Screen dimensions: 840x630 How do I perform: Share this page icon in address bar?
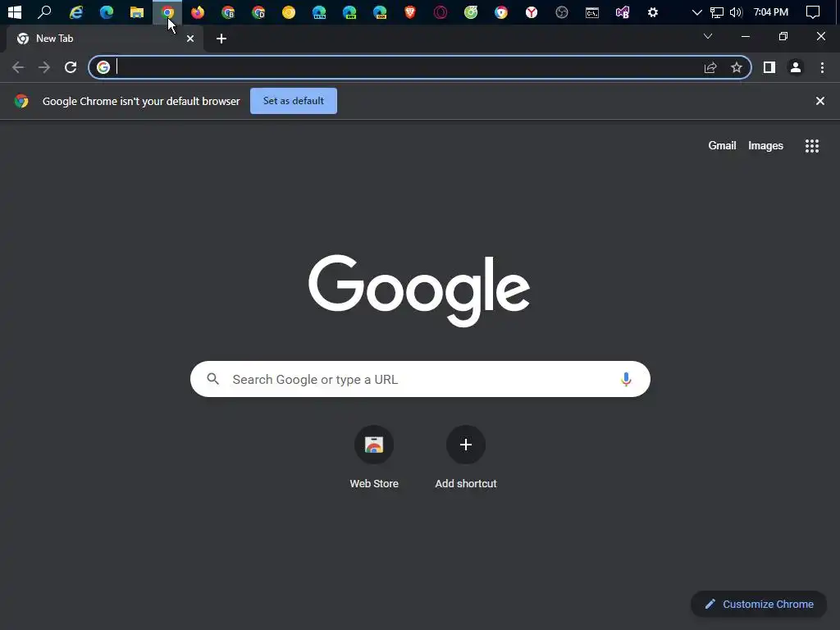[x=710, y=67]
